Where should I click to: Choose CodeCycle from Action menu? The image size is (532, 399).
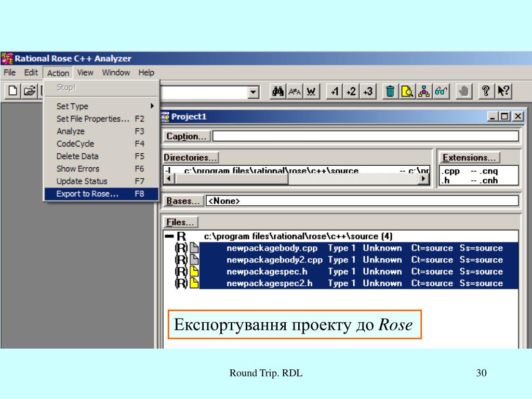click(101, 144)
